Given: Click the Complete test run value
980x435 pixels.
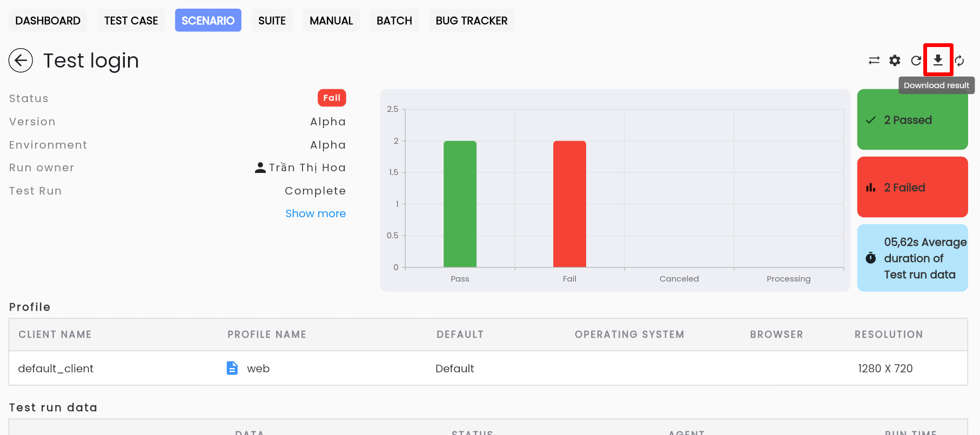Looking at the screenshot, I should click(x=316, y=191).
